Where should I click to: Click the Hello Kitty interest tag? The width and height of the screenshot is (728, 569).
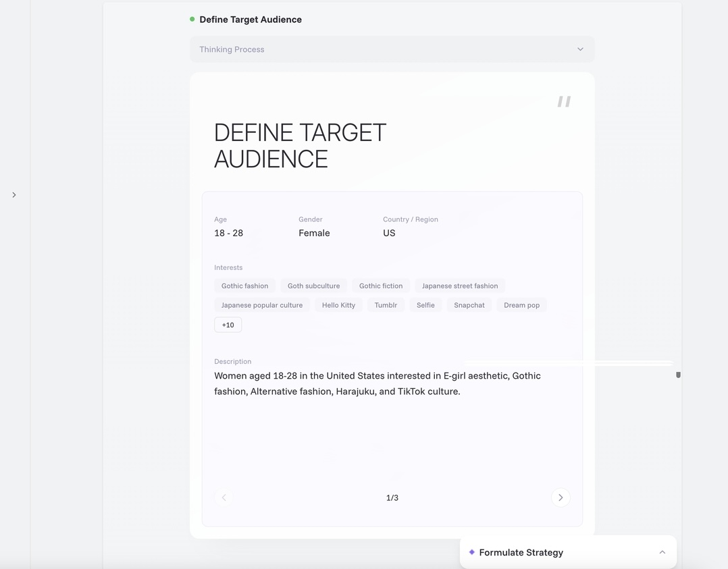click(x=338, y=305)
